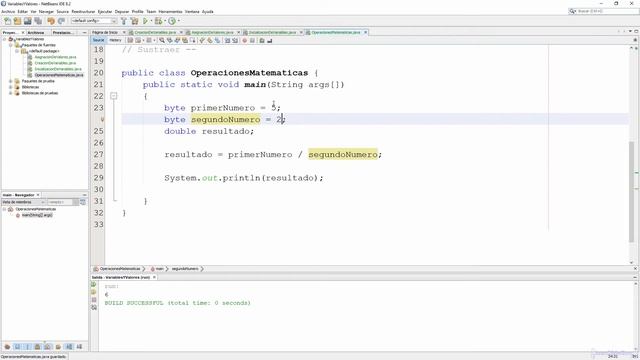Run the project with green play icon
The width and height of the screenshot is (640, 360).
click(145, 21)
